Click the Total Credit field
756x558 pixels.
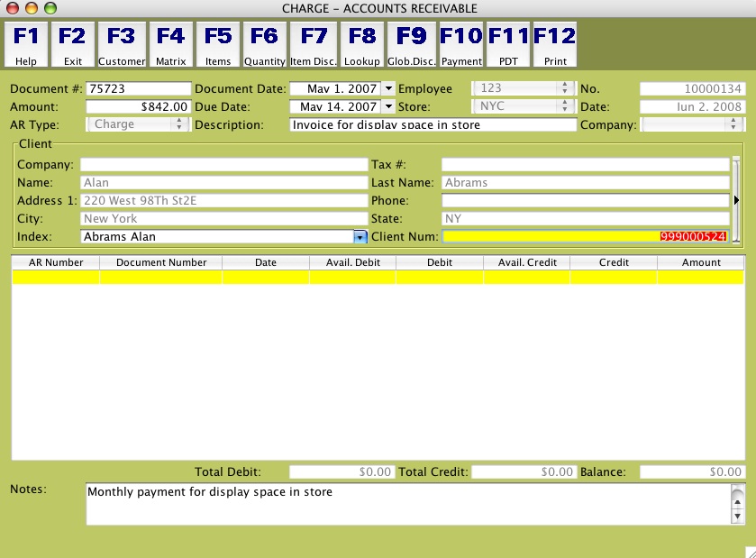[523, 471]
